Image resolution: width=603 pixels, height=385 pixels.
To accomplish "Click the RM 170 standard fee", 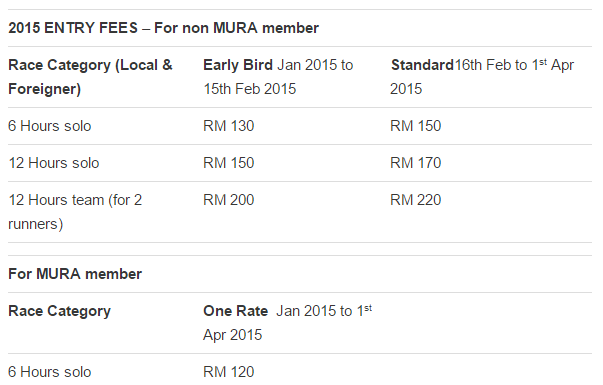I will (x=415, y=163).
